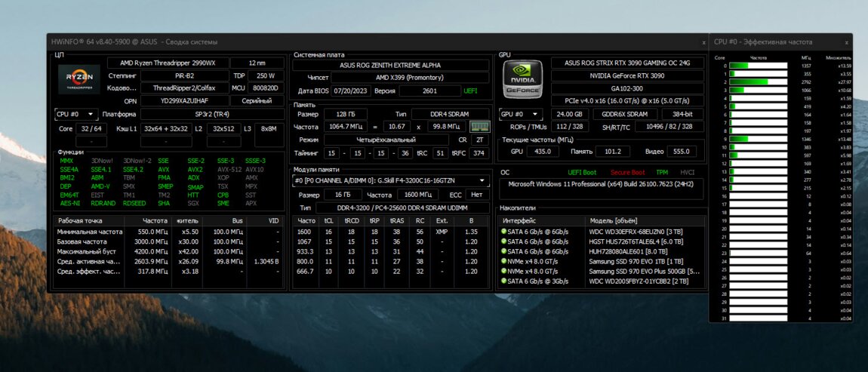Click green status dot for WDC WD30EFRX drive
868x372 pixels.
click(x=504, y=231)
